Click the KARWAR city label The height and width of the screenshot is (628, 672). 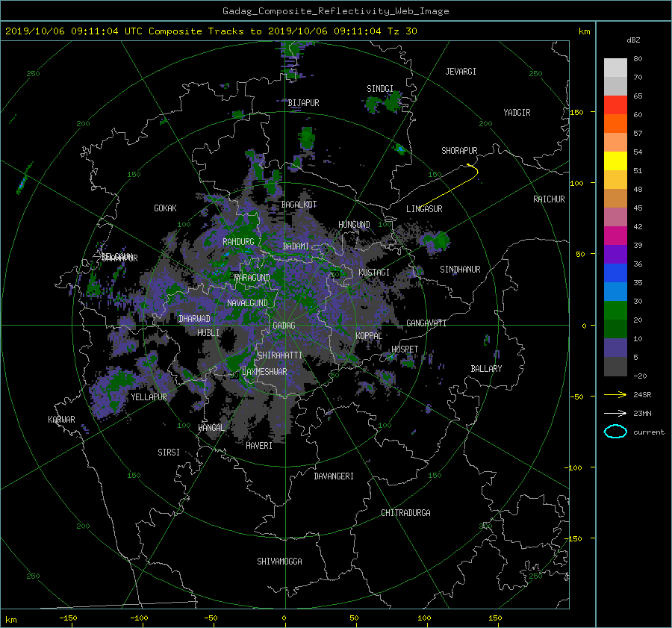pyautogui.click(x=61, y=420)
